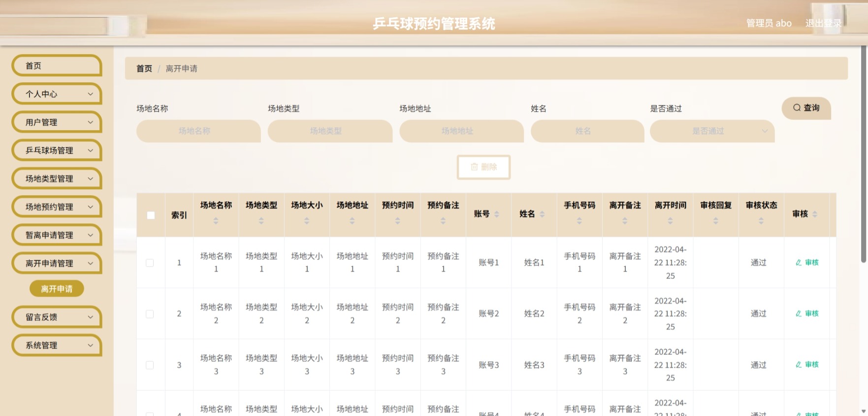Screen dimensions: 868x416
Task: Open the 首页 sidebar menu item
Action: pos(57,66)
